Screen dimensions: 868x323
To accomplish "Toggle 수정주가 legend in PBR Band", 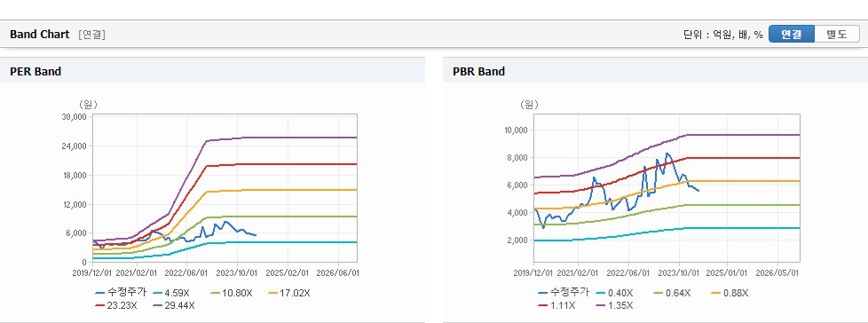I will (564, 293).
